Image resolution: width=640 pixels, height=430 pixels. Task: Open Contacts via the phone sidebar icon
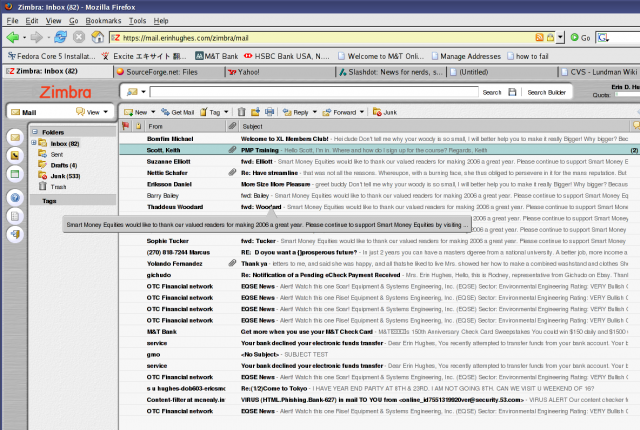click(x=15, y=155)
